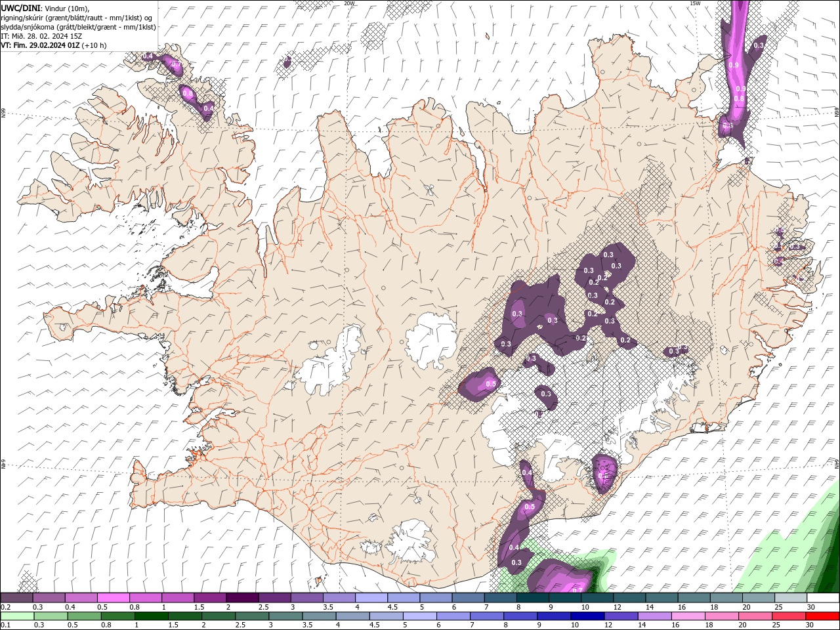Click the upper legend swatch starting at 0.2
The height and width of the screenshot is (630, 840).
pos(16,598)
